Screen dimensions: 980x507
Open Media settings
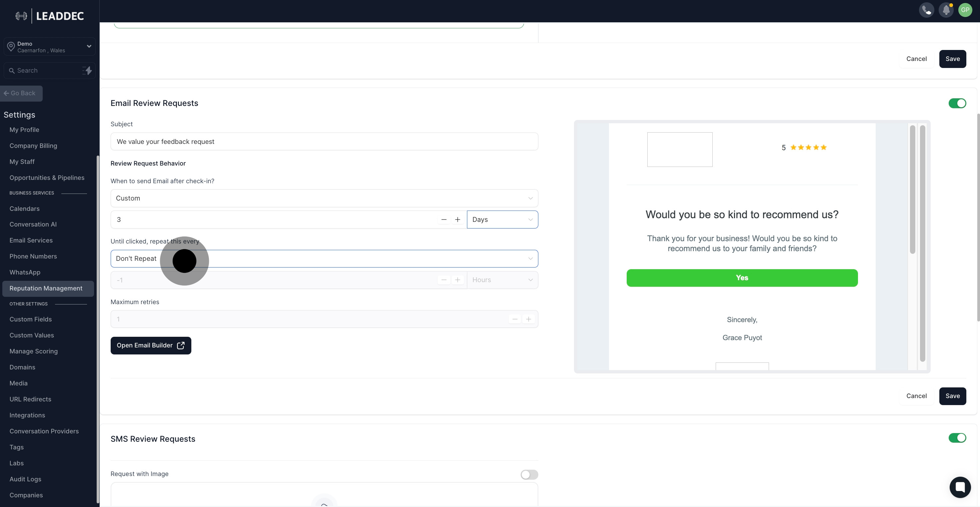click(x=19, y=383)
